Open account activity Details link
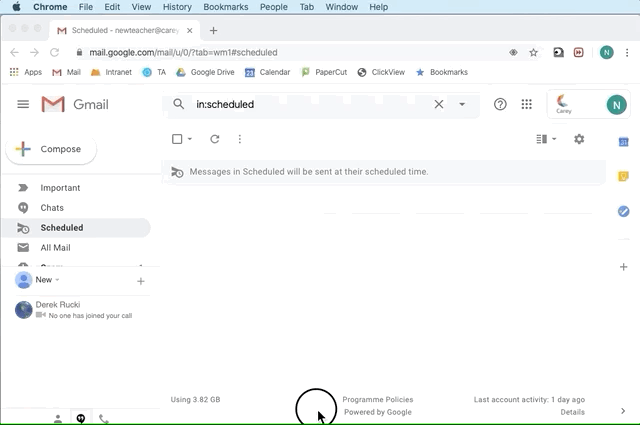The height and width of the screenshot is (425, 640). click(x=572, y=412)
